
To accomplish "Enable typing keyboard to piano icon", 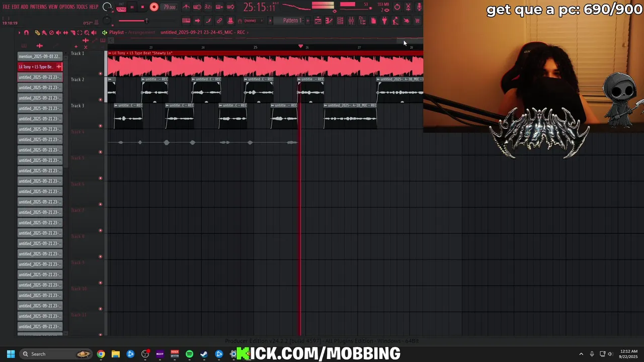I will point(186,21).
